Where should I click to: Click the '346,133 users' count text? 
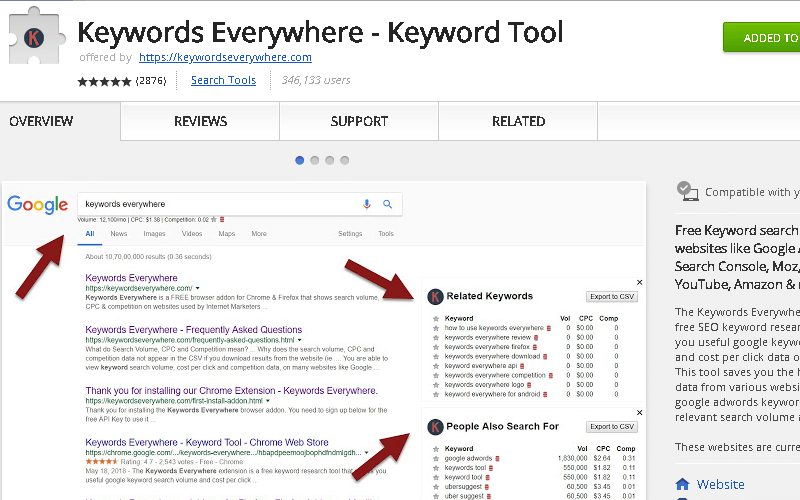click(316, 80)
